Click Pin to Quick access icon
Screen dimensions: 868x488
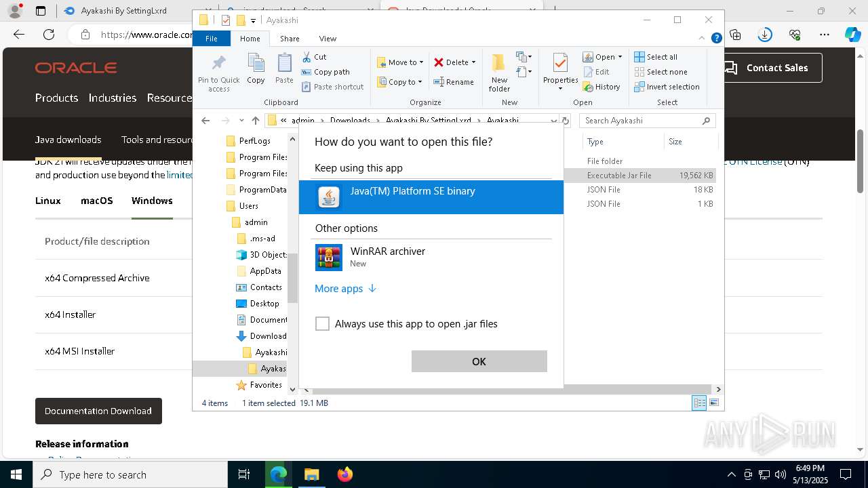click(x=218, y=73)
